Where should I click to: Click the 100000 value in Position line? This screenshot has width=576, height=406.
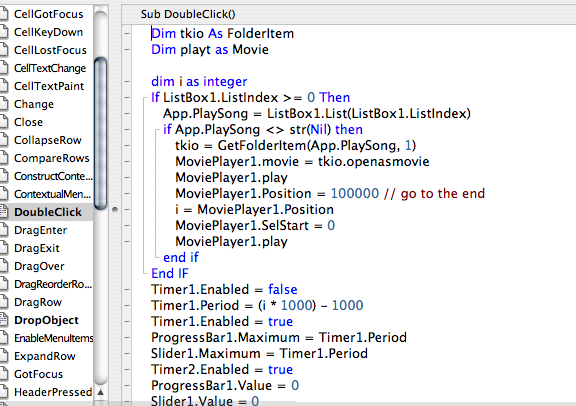coord(355,193)
